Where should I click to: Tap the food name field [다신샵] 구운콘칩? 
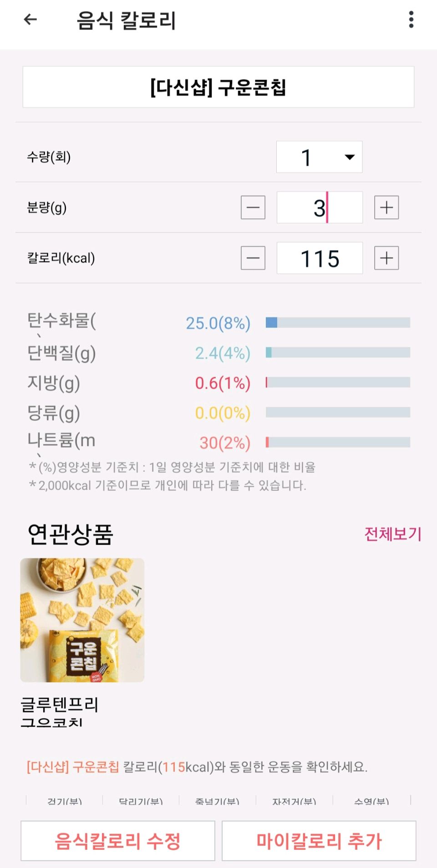pos(218,87)
